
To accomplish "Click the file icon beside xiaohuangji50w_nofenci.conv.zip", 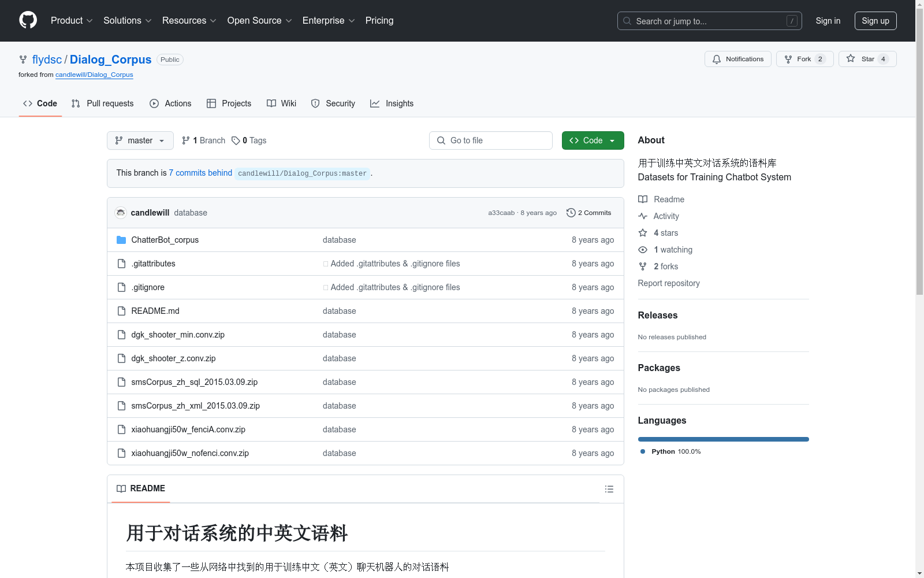I will pos(121,453).
